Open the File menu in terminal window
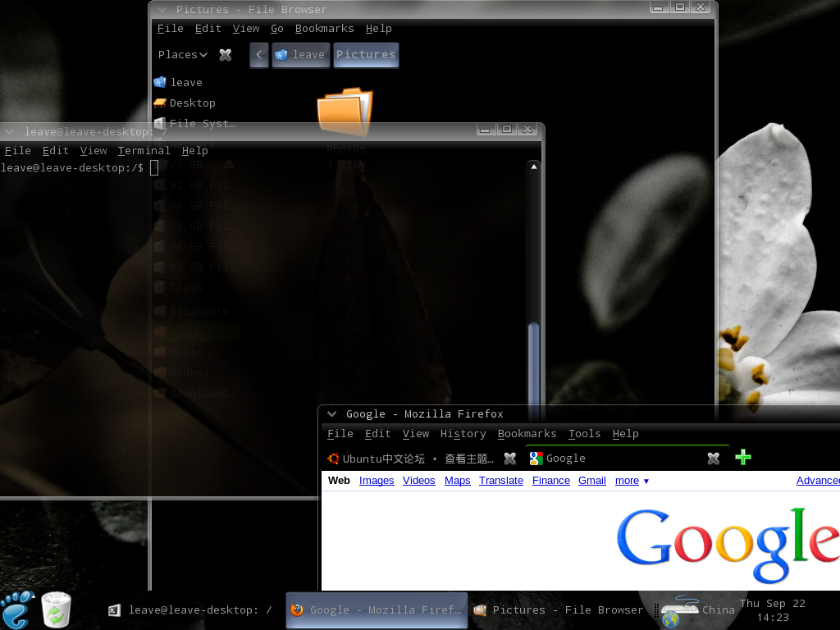This screenshot has width=840, height=630. (18, 151)
